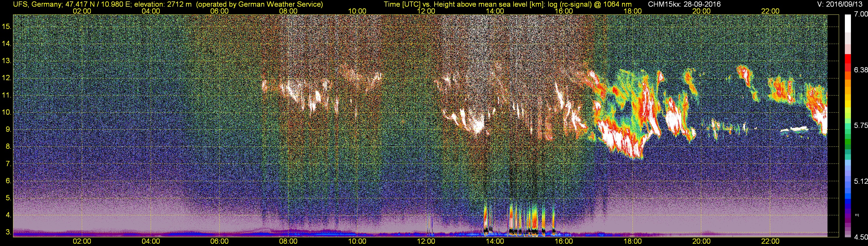Click the 7.00 value on the colour scale

[861, 14]
